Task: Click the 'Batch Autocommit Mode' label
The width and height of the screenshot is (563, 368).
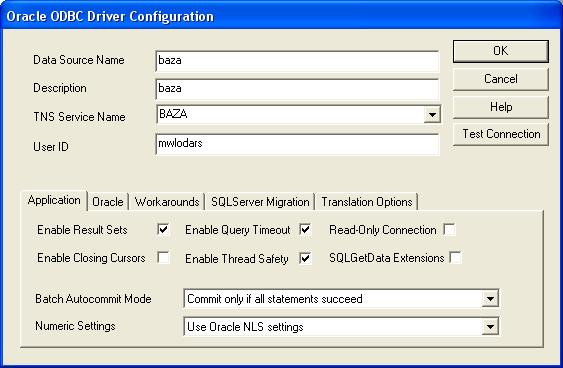Action: click(93, 299)
